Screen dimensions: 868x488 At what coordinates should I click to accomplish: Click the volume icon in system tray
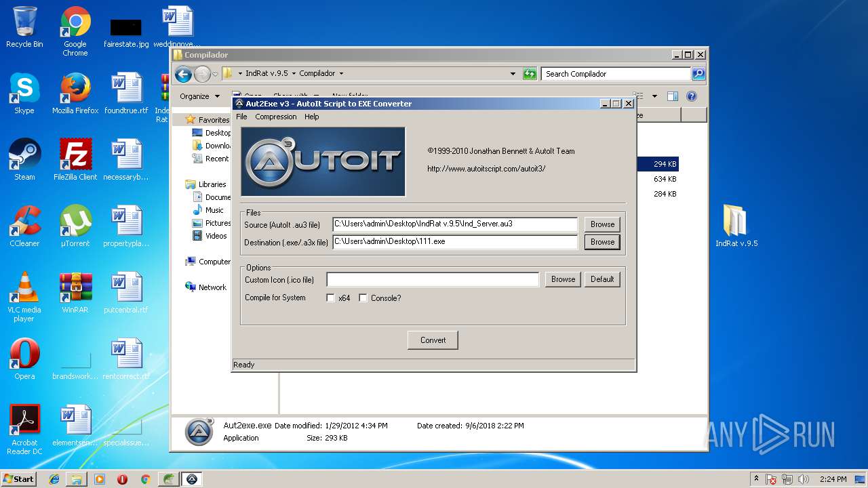(x=803, y=479)
